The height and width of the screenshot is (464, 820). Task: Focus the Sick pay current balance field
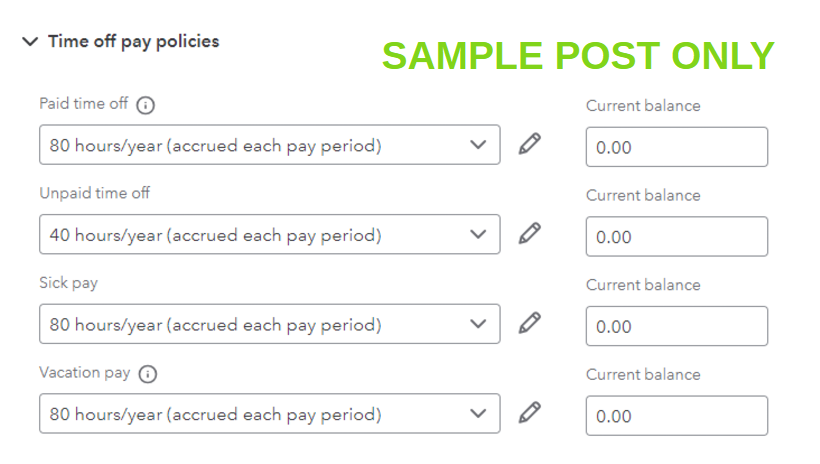point(676,326)
